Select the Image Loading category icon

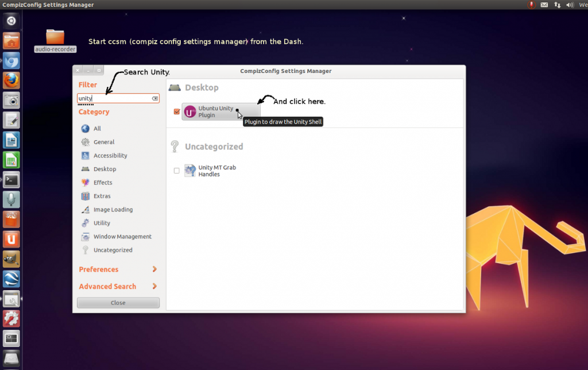tap(86, 209)
